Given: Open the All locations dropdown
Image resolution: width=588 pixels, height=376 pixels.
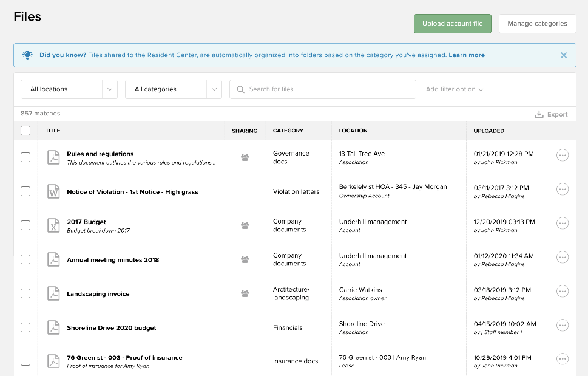Looking at the screenshot, I should [x=69, y=89].
